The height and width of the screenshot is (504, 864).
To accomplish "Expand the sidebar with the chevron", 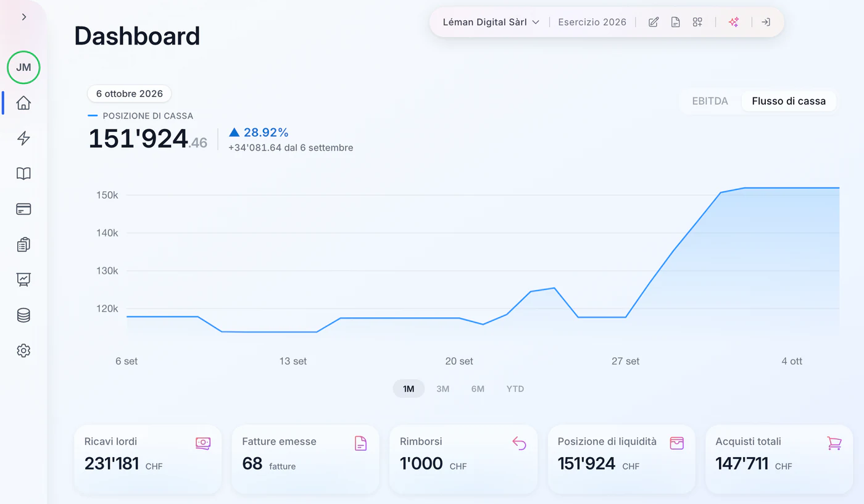I will [x=24, y=17].
